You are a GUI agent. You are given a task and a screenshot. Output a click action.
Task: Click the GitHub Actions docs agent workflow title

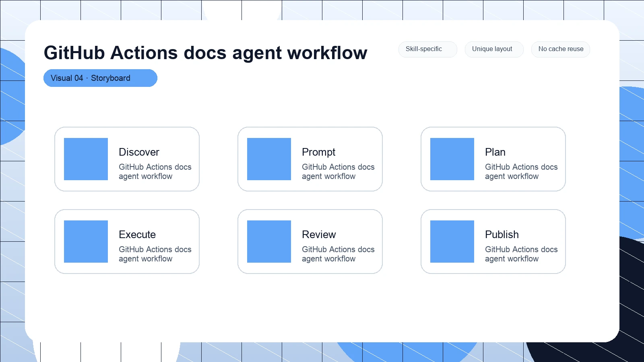205,53
